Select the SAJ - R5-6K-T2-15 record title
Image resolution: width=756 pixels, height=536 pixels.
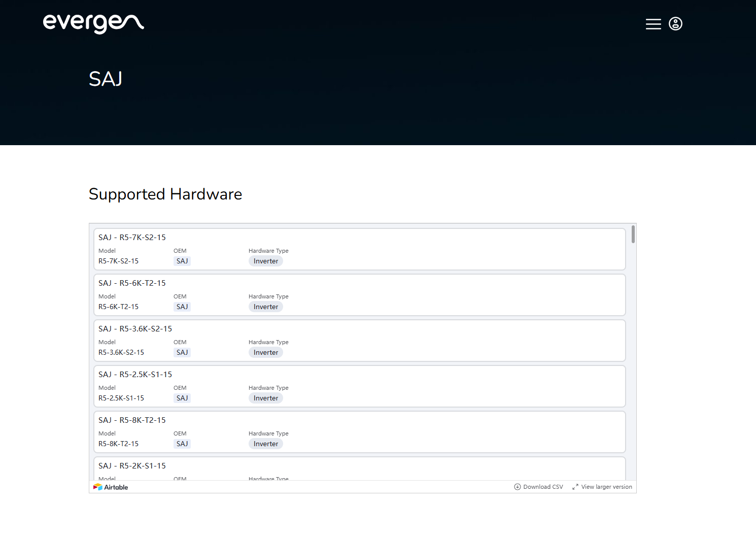point(132,283)
